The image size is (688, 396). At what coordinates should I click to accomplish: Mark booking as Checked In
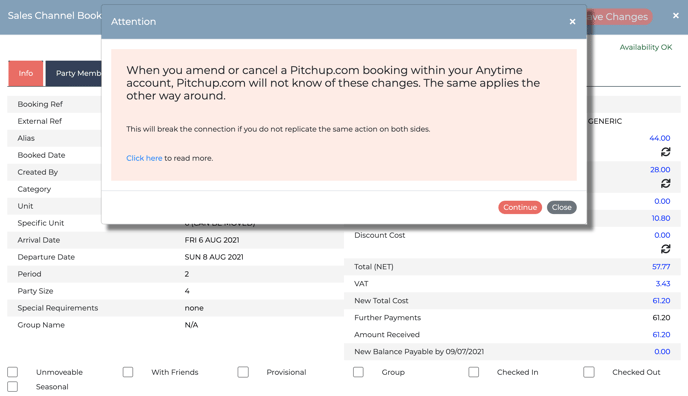tap(473, 372)
